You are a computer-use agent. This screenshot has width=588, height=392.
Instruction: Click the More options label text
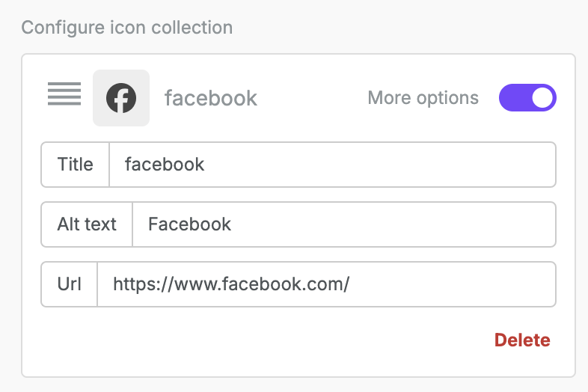423,98
